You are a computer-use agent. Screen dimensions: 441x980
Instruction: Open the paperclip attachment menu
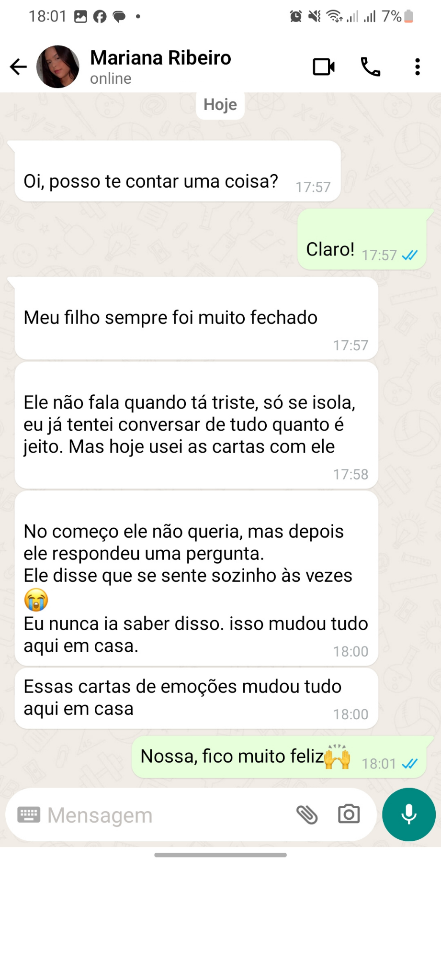307,814
